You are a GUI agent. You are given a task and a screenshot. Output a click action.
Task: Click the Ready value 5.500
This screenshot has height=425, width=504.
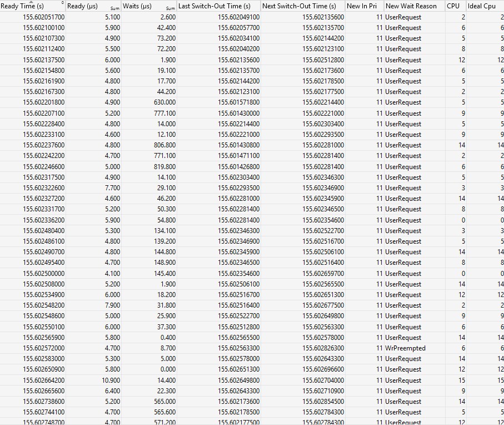point(112,49)
